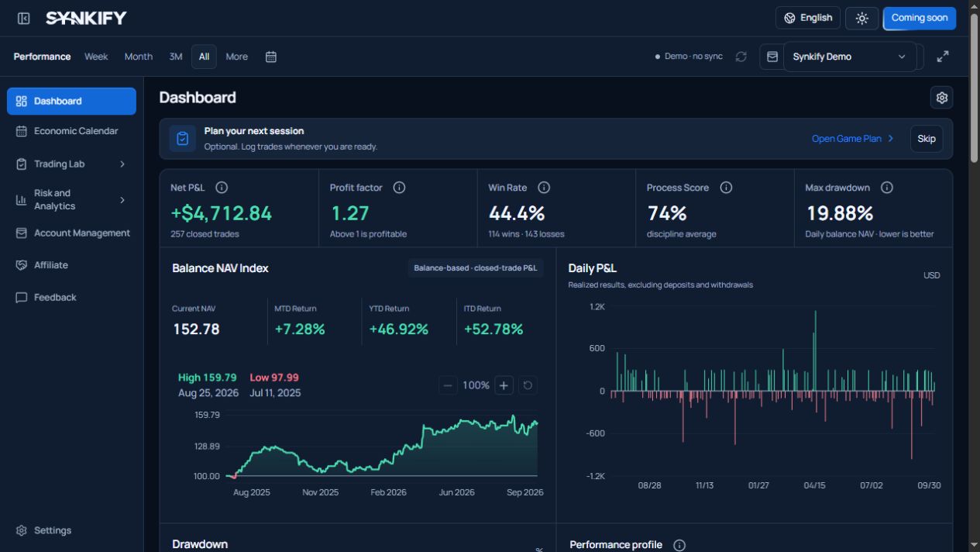Show Net P&L info tooltip icon
The width and height of the screenshot is (980, 552).
pyautogui.click(x=222, y=188)
